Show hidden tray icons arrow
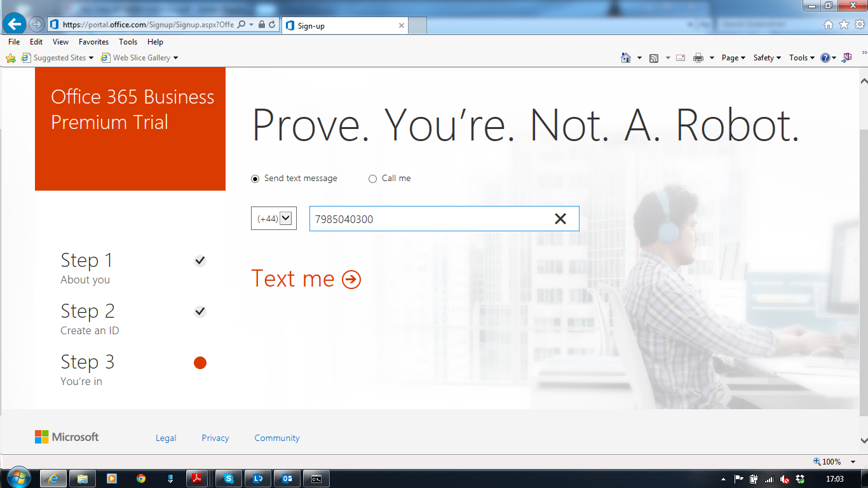 coord(723,479)
